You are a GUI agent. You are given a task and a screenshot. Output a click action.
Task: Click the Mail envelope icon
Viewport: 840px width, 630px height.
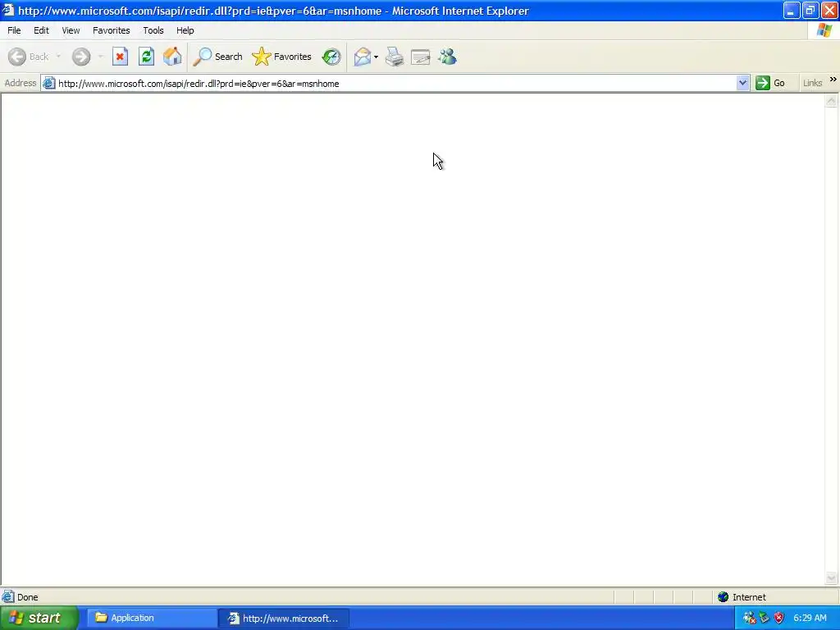click(362, 57)
